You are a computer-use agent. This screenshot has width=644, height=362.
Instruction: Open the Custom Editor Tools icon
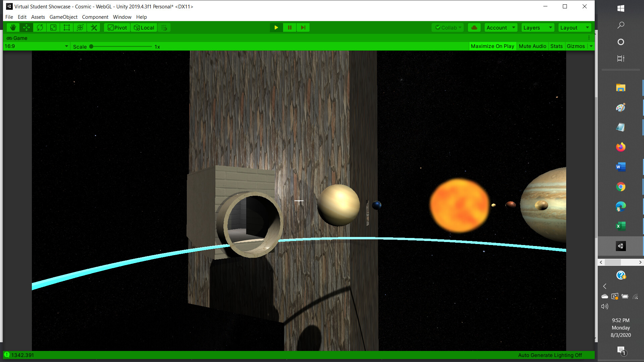pos(93,27)
